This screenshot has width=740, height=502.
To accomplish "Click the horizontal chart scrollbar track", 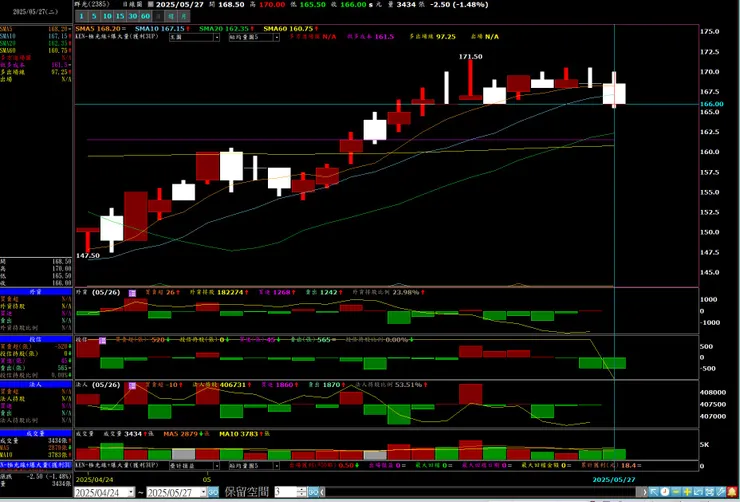I will click(x=480, y=492).
